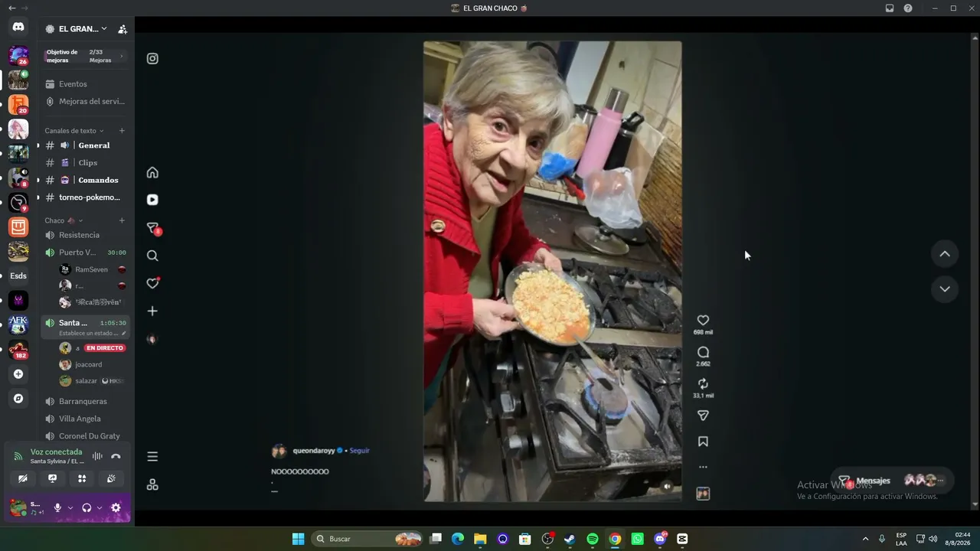Collapse Canales de texto category
This screenshot has height=551, width=980.
[74, 131]
